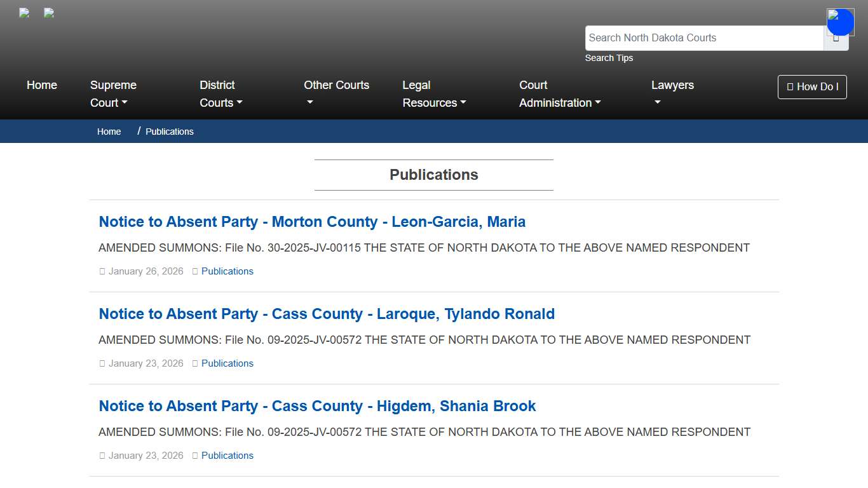Click the second logo image placeholder
The image size is (868, 488).
48,13
